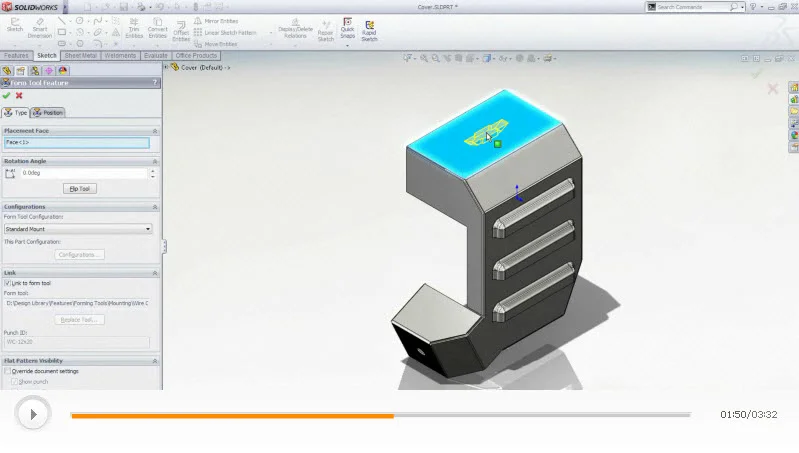This screenshot has width=799, height=453.
Task: Collapse the Link section
Action: click(155, 273)
